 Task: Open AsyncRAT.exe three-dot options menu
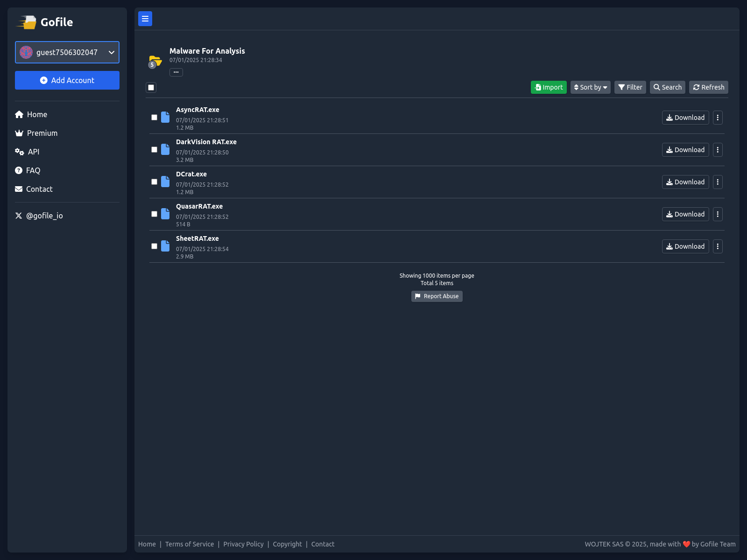[718, 118]
